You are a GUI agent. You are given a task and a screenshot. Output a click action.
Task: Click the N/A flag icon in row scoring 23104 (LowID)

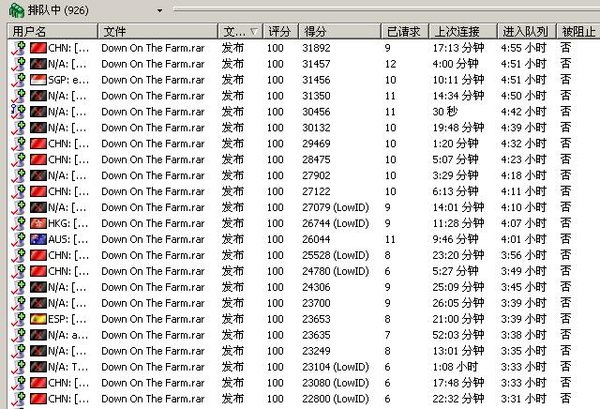[x=38, y=367]
